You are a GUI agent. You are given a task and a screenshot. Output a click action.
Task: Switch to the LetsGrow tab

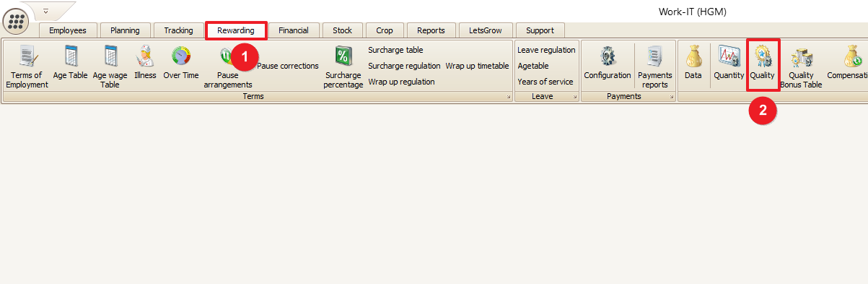486,30
